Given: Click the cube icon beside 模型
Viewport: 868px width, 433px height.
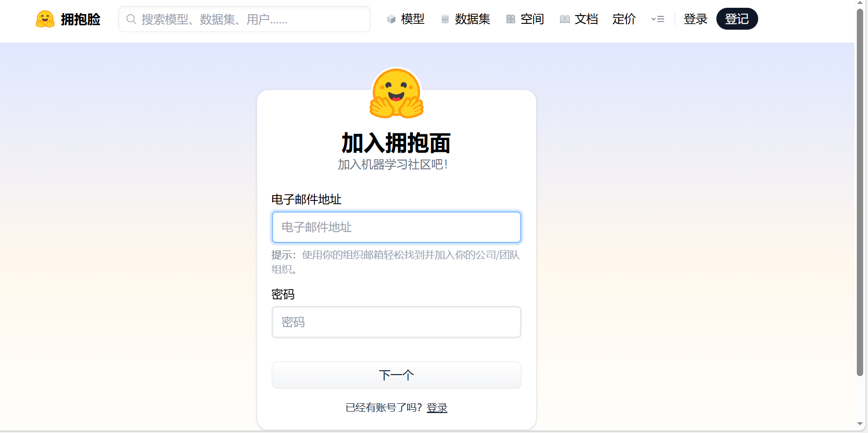Looking at the screenshot, I should [x=391, y=19].
